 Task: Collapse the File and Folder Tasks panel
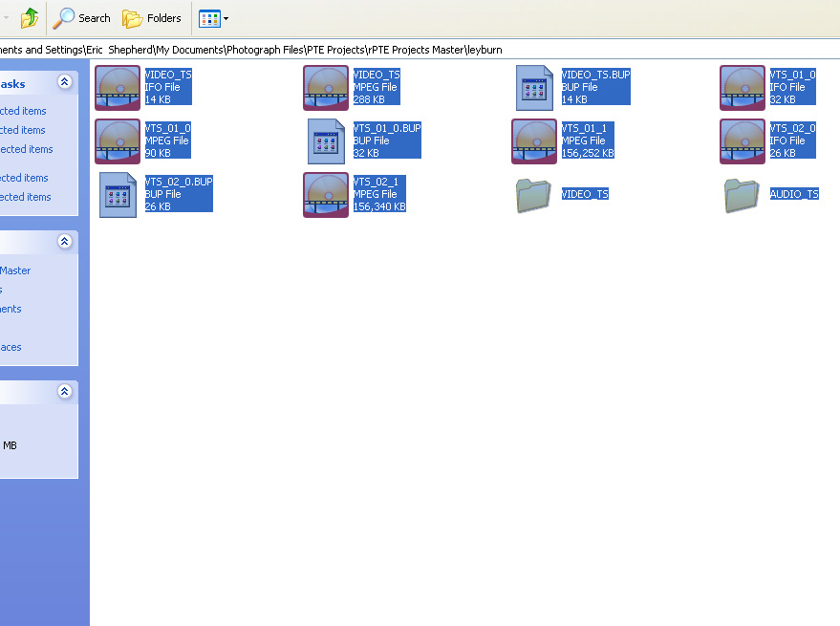64,83
